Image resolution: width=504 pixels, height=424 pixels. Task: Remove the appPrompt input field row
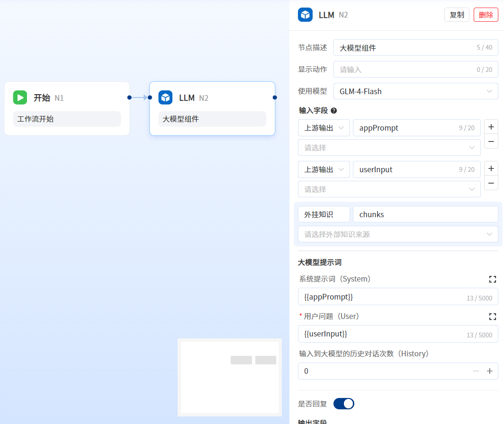pyautogui.click(x=491, y=141)
